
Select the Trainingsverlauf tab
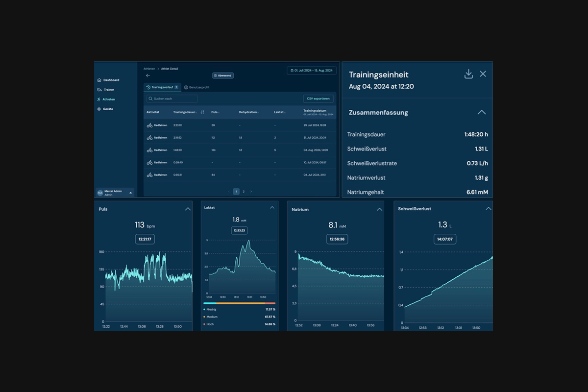pos(162,87)
